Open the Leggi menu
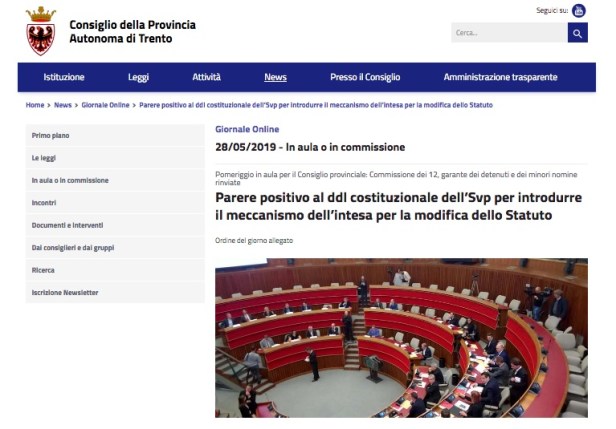 pos(138,77)
